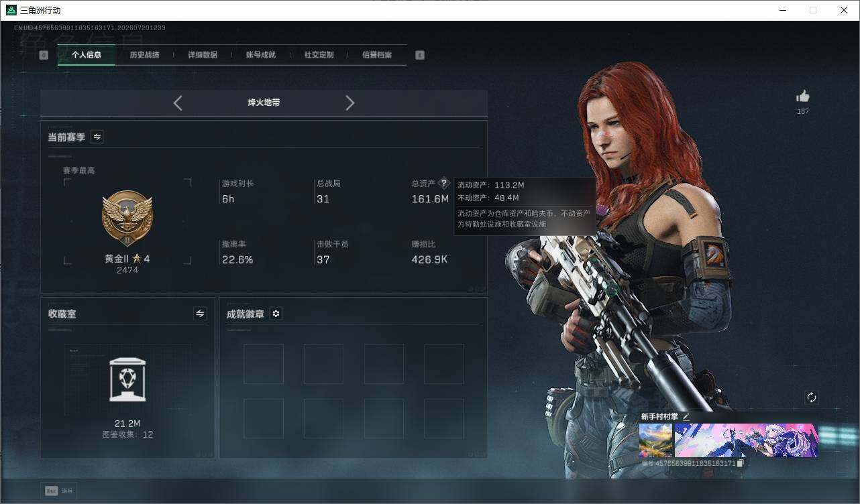Click the switch icon next to 当前赛季

coord(97,137)
